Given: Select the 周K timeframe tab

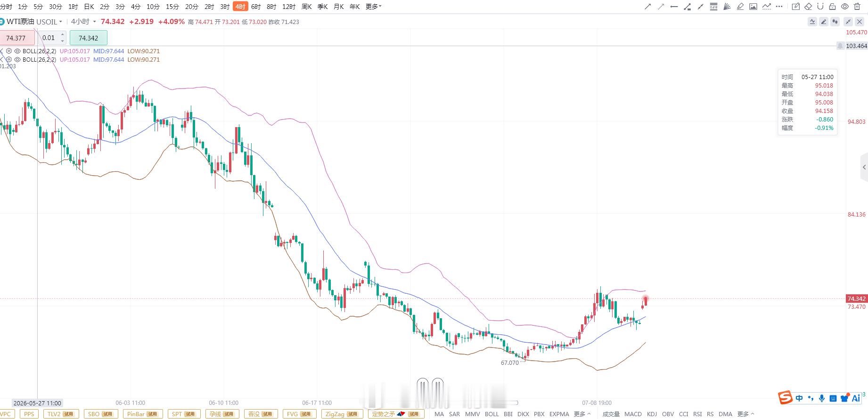Looking at the screenshot, I should [307, 7].
